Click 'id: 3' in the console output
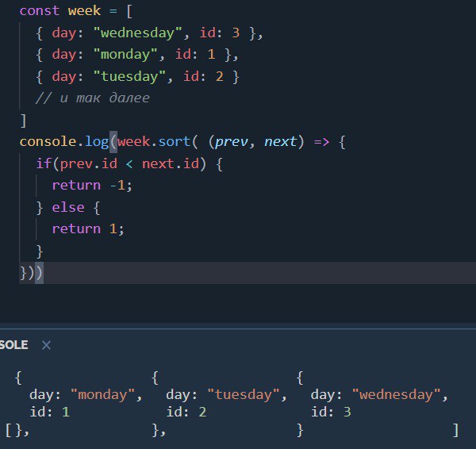Image resolution: width=476 pixels, height=449 pixels. 331,412
